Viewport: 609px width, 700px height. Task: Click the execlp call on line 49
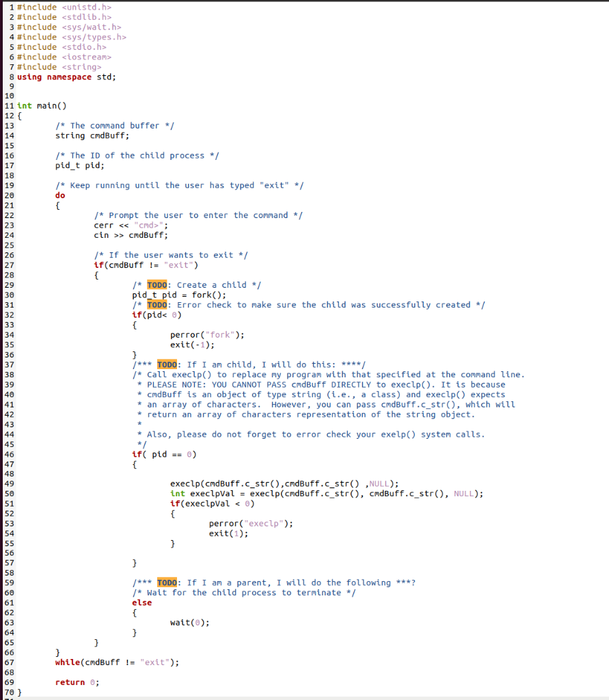click(284, 483)
